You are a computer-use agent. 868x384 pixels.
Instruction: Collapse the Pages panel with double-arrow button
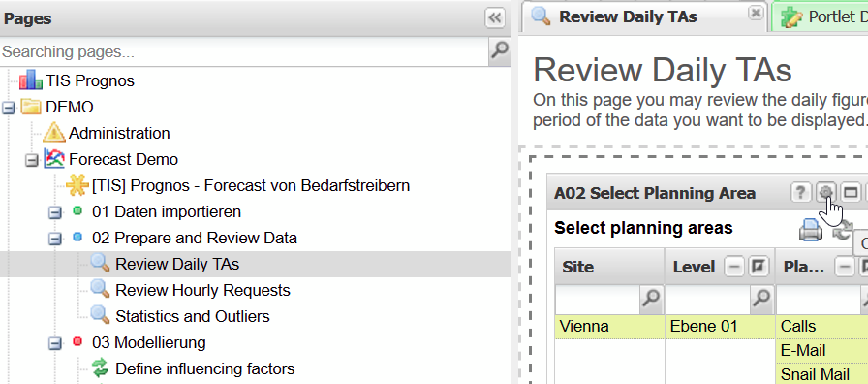[x=494, y=18]
